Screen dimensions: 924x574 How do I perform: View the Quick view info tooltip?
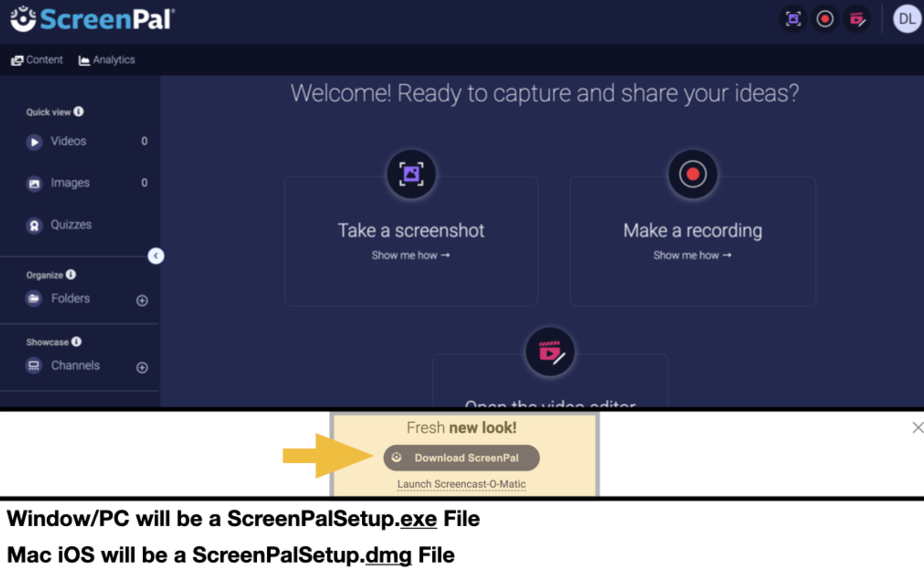tap(79, 111)
